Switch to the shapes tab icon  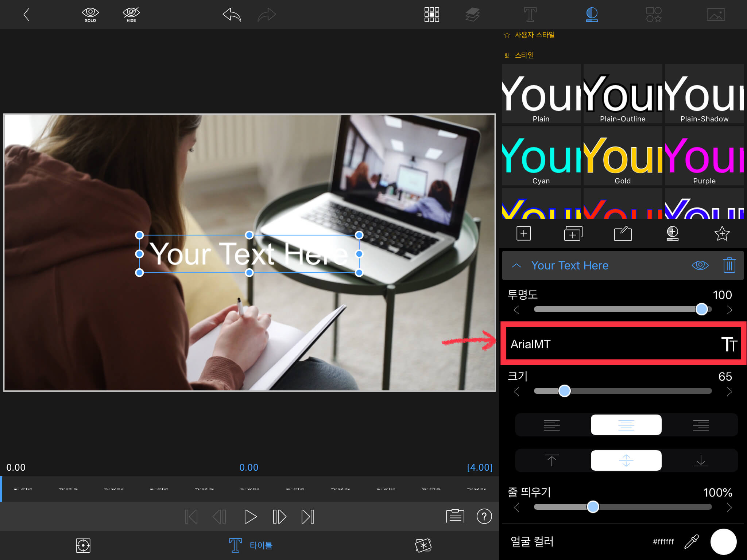[654, 15]
